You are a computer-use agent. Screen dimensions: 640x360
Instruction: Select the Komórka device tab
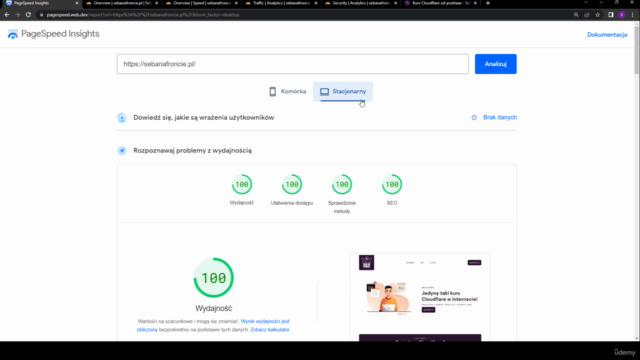click(x=288, y=91)
